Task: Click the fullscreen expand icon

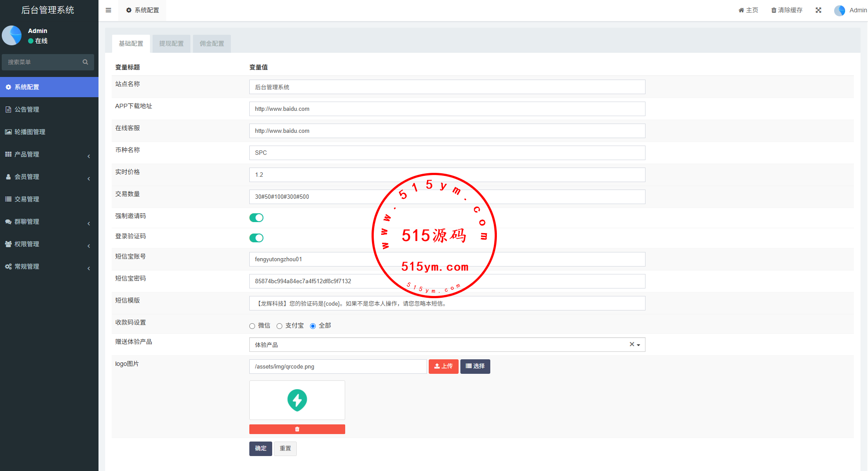Action: pos(818,10)
